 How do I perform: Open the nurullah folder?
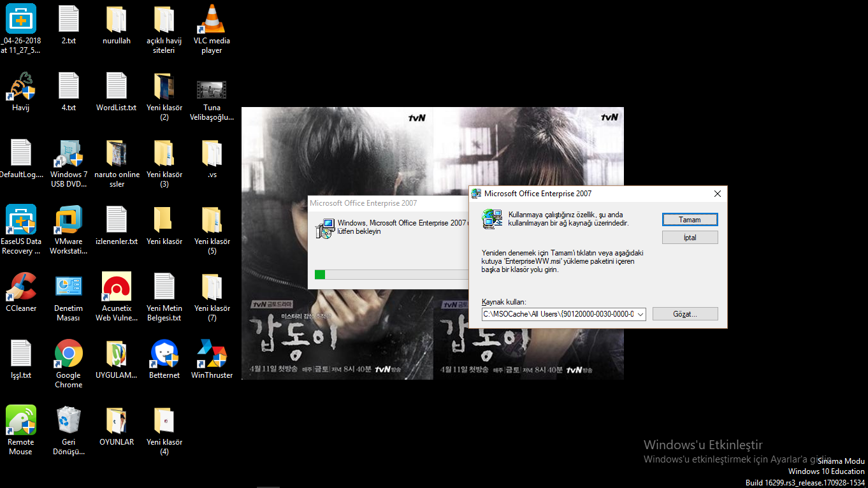[x=117, y=25]
